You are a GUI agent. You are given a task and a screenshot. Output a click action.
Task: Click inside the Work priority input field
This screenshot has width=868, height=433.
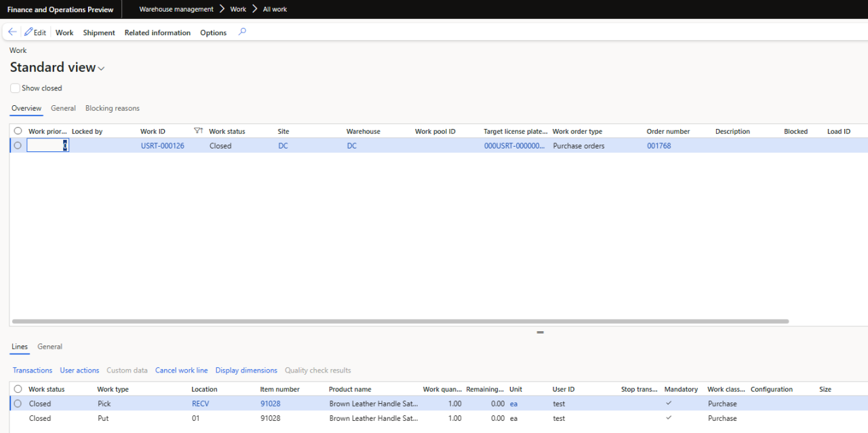click(x=46, y=145)
